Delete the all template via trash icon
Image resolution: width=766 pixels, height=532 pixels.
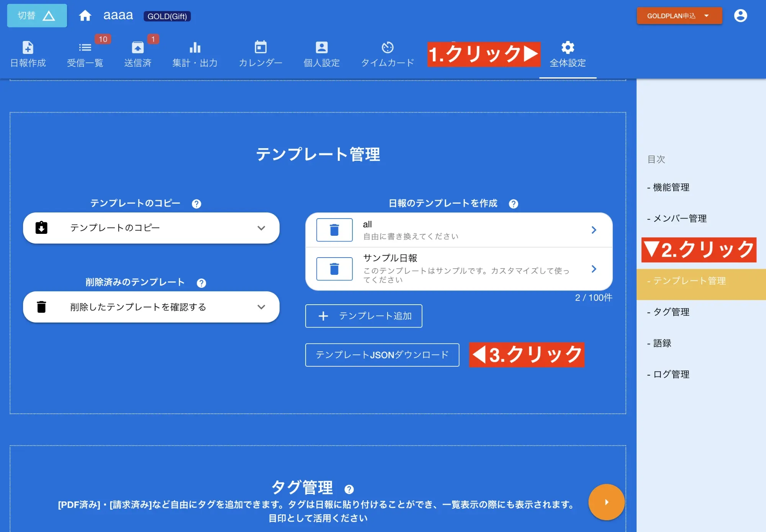(334, 230)
